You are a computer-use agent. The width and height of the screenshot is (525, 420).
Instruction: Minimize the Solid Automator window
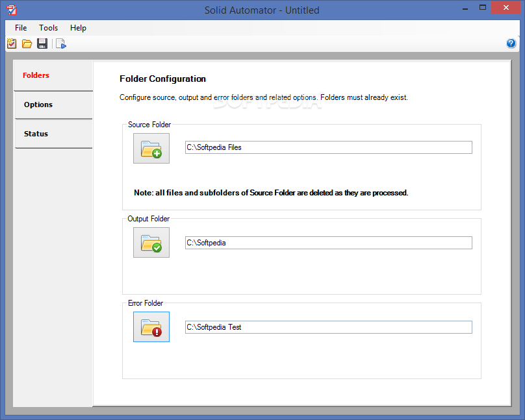465,8
